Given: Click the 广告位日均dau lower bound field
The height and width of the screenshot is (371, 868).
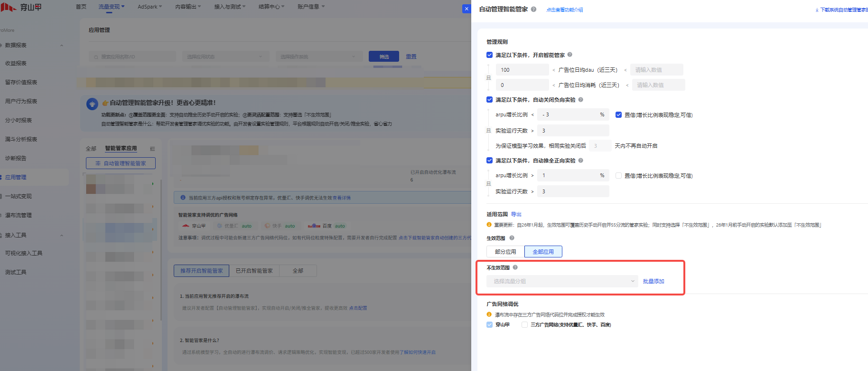Looking at the screenshot, I should 522,70.
